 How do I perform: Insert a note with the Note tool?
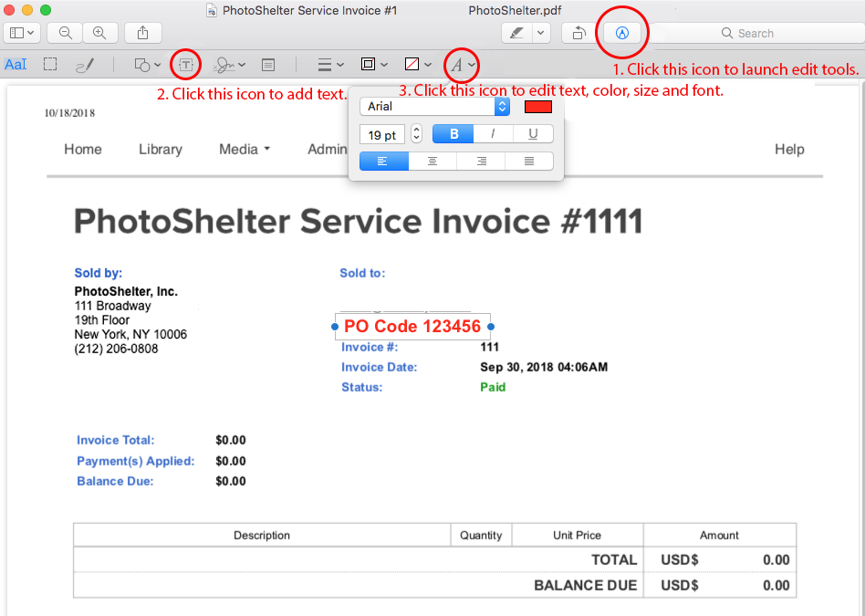tap(268, 65)
